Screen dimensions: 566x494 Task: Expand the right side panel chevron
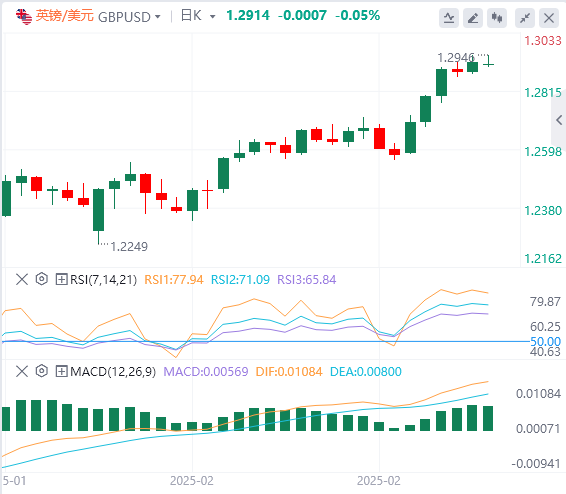tap(559, 120)
